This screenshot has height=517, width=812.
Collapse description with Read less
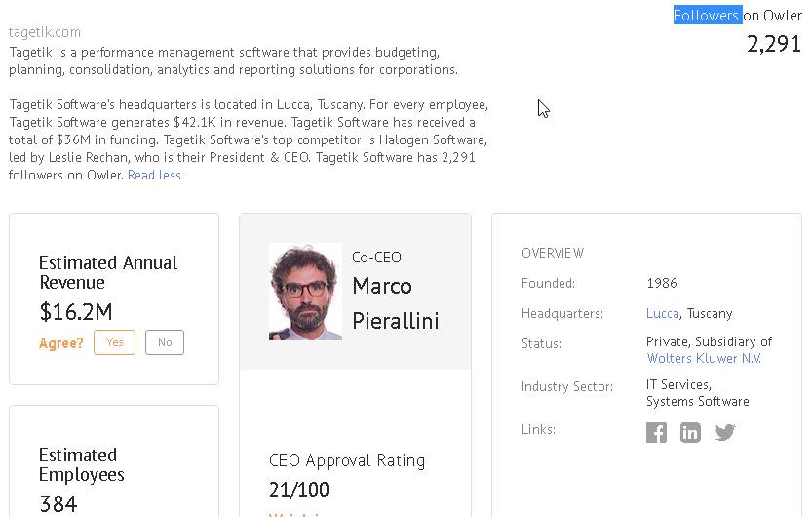tap(154, 175)
